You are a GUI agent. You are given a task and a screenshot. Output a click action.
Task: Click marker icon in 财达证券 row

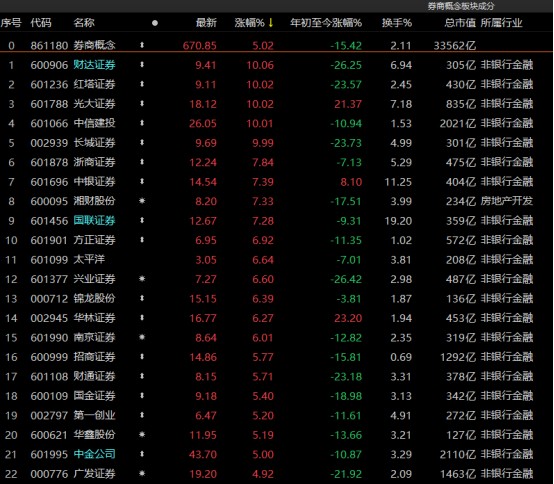(x=142, y=65)
